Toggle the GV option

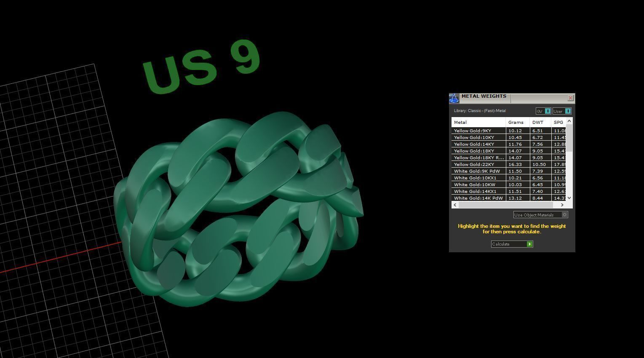pyautogui.click(x=543, y=111)
